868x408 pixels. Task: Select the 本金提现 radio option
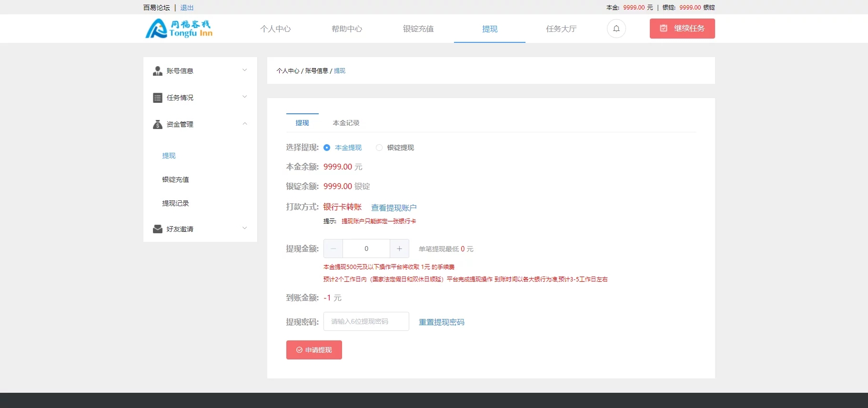327,148
